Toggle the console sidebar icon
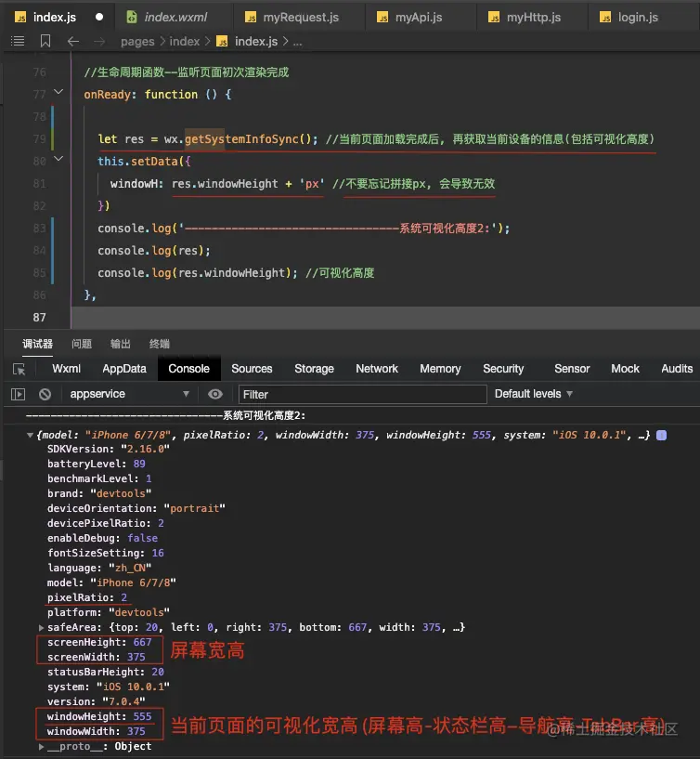This screenshot has height=759, width=700. 18,395
